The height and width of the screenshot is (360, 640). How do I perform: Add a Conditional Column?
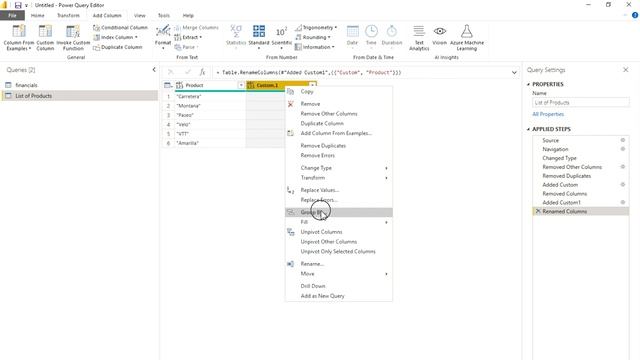120,27
